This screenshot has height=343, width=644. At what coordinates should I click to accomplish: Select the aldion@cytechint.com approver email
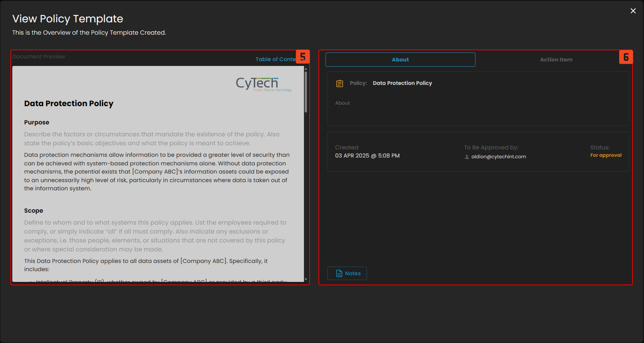tap(498, 157)
